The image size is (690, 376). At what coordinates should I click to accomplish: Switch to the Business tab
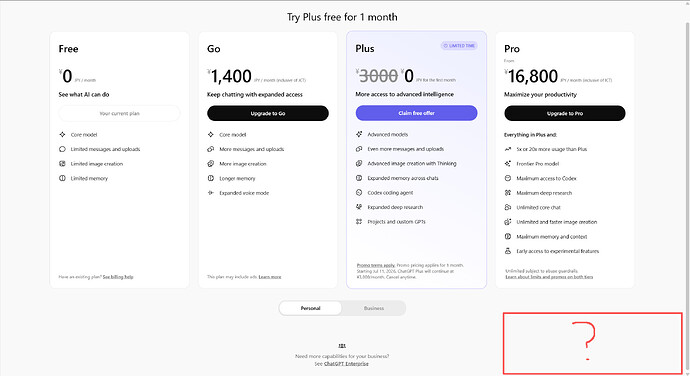coord(374,308)
